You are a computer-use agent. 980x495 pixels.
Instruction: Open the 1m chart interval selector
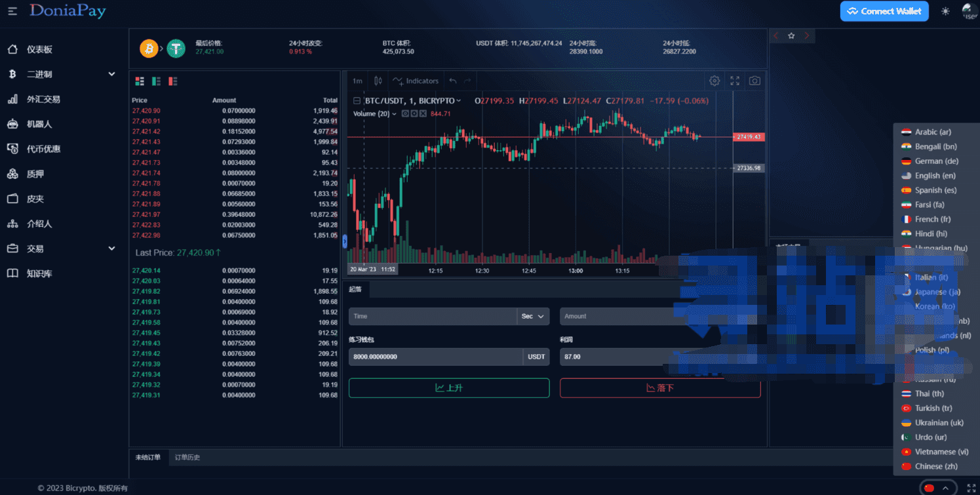tap(357, 81)
